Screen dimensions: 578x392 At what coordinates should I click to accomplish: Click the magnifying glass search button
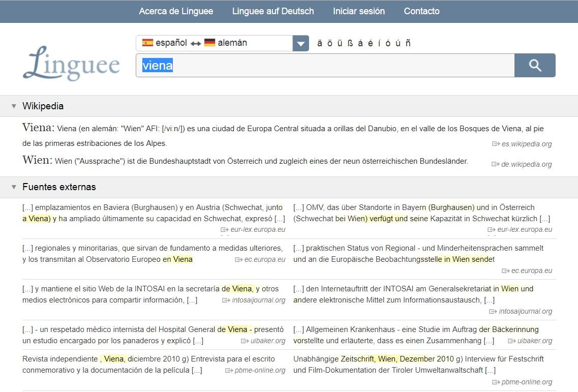(x=535, y=65)
